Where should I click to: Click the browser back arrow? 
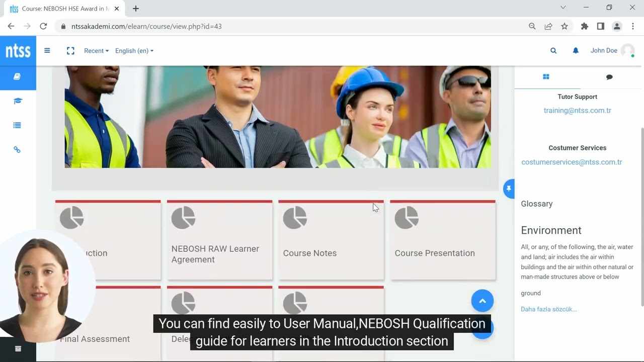[x=11, y=26]
